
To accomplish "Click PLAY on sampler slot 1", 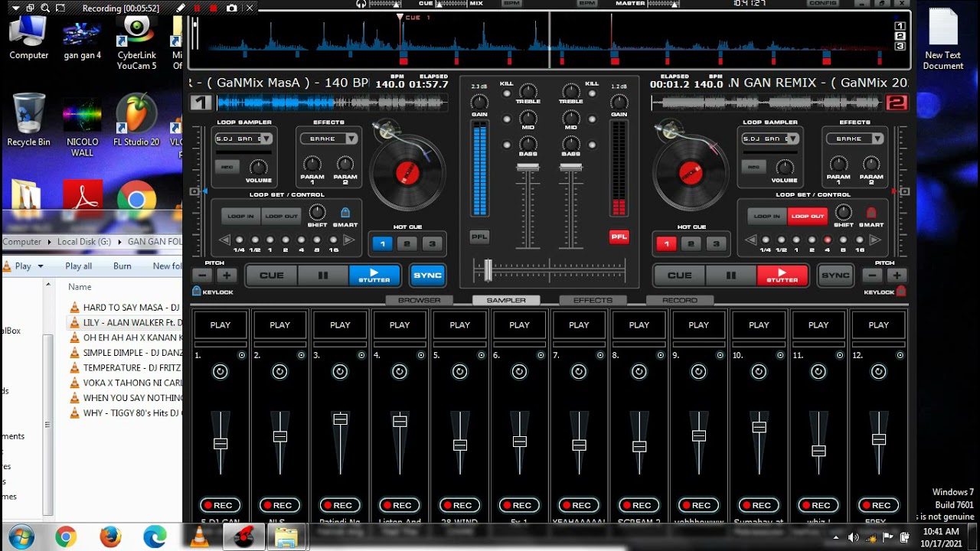I will [x=220, y=325].
